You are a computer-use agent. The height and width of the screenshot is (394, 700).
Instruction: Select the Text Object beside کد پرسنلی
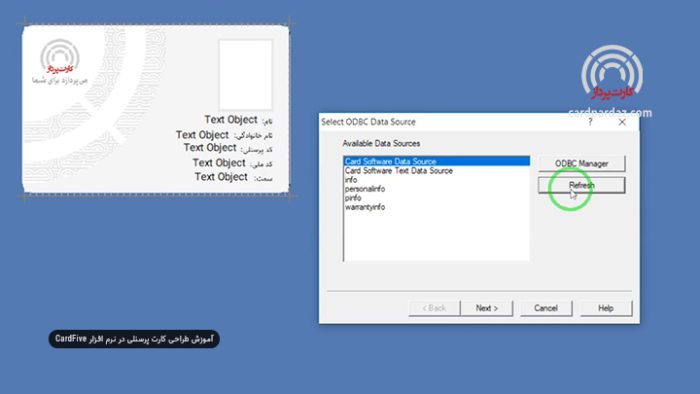(x=210, y=148)
